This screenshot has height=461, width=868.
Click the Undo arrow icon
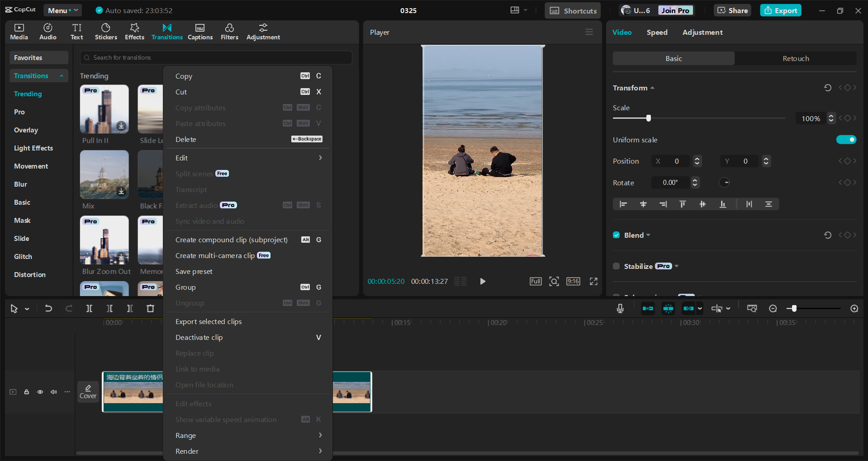tap(48, 308)
